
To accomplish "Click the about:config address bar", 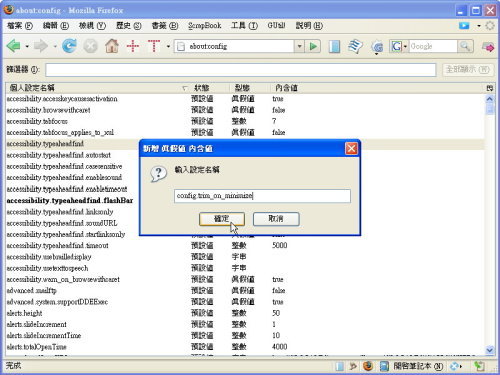I will (x=234, y=46).
